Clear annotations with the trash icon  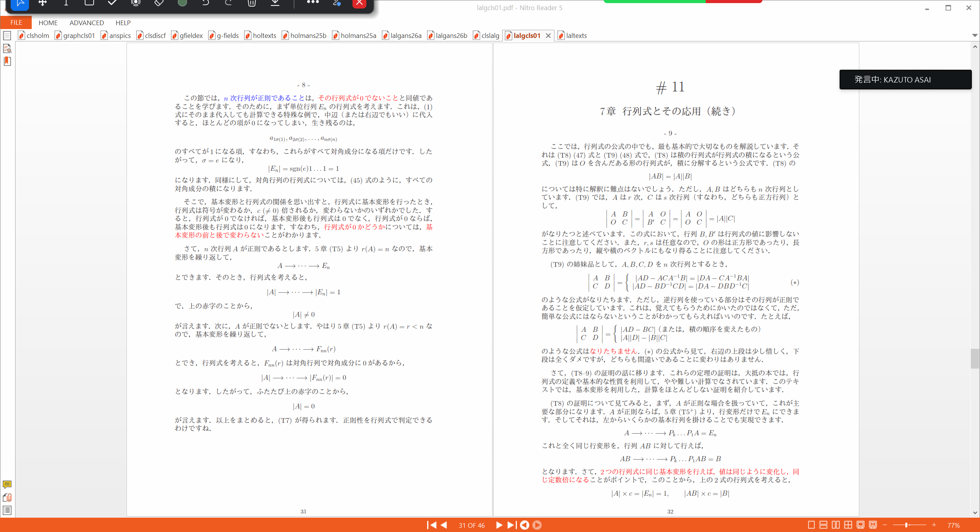click(252, 3)
